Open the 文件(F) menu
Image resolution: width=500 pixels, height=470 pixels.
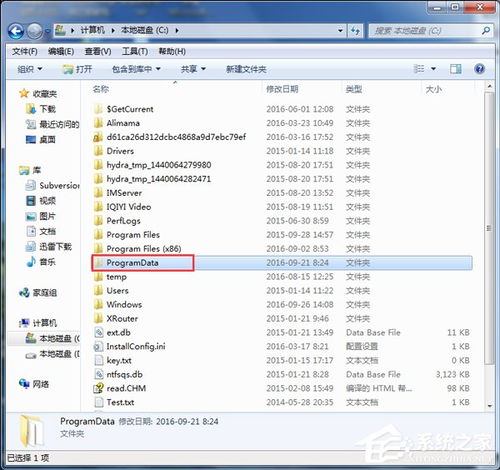(25, 51)
